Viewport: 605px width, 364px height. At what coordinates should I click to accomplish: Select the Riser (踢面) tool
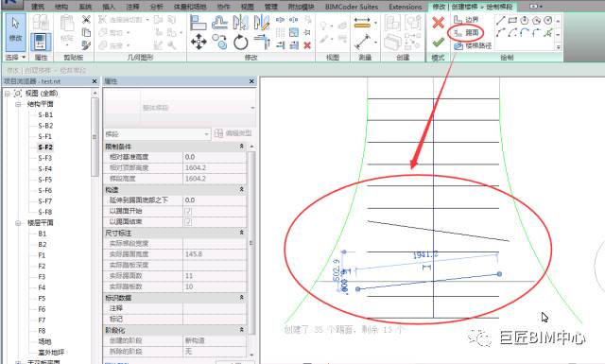click(x=466, y=33)
